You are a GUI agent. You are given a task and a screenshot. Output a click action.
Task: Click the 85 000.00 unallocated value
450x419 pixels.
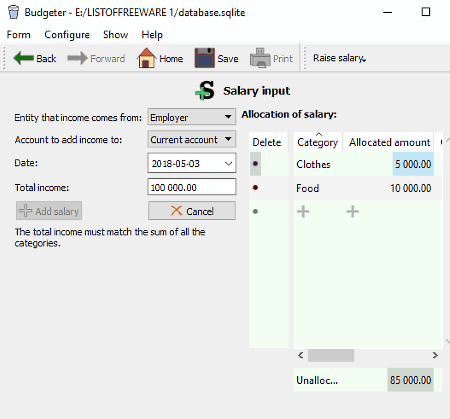410,380
